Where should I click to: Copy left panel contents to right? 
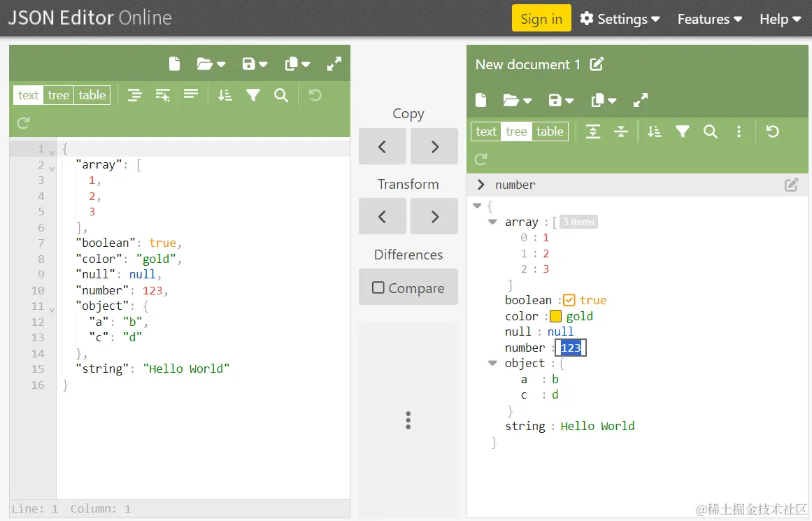(x=434, y=147)
